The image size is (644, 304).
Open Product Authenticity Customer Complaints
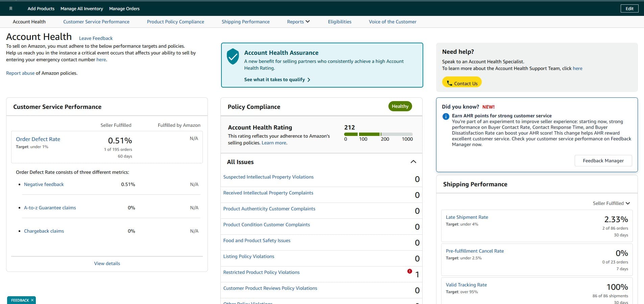coord(269,209)
